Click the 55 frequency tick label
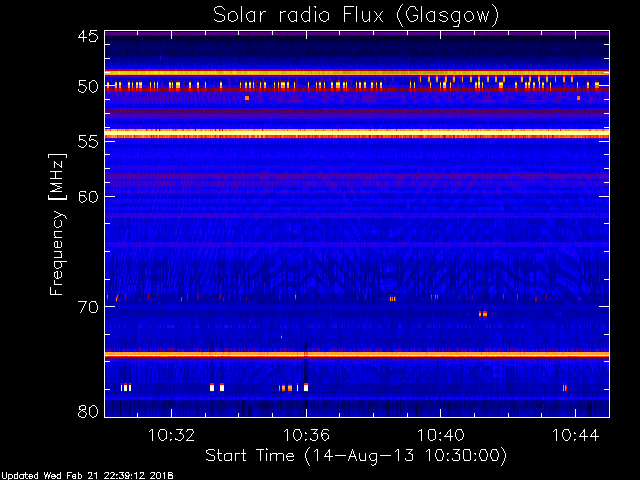The height and width of the screenshot is (480, 640). pyautogui.click(x=88, y=142)
